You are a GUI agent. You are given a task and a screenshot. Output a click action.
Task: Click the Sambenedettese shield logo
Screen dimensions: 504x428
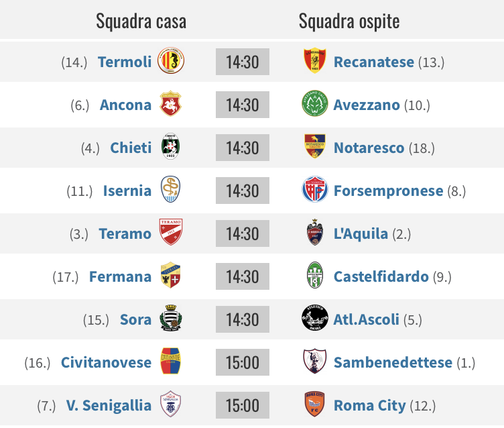(315, 361)
